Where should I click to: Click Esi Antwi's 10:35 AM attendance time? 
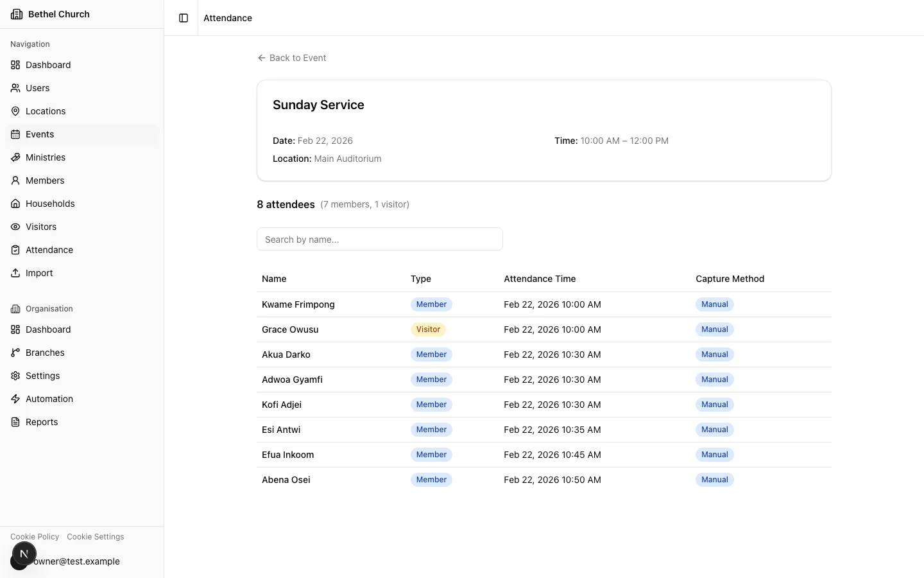pyautogui.click(x=552, y=430)
